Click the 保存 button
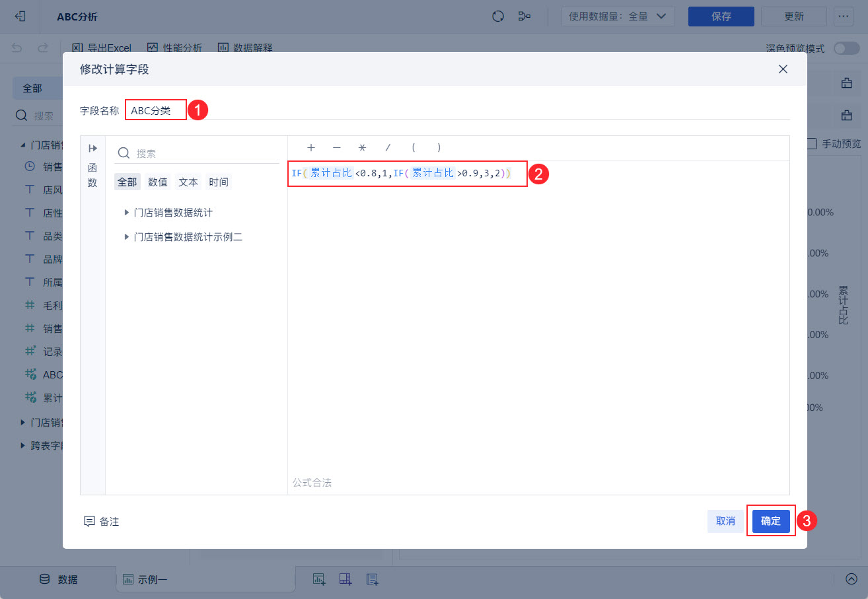 point(721,17)
